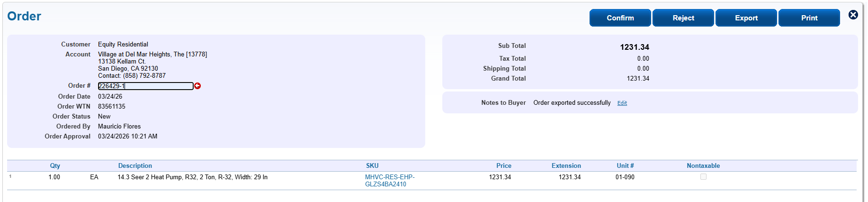The height and width of the screenshot is (202, 868).
Task: Click the Unit # column header
Action: pyautogui.click(x=625, y=166)
